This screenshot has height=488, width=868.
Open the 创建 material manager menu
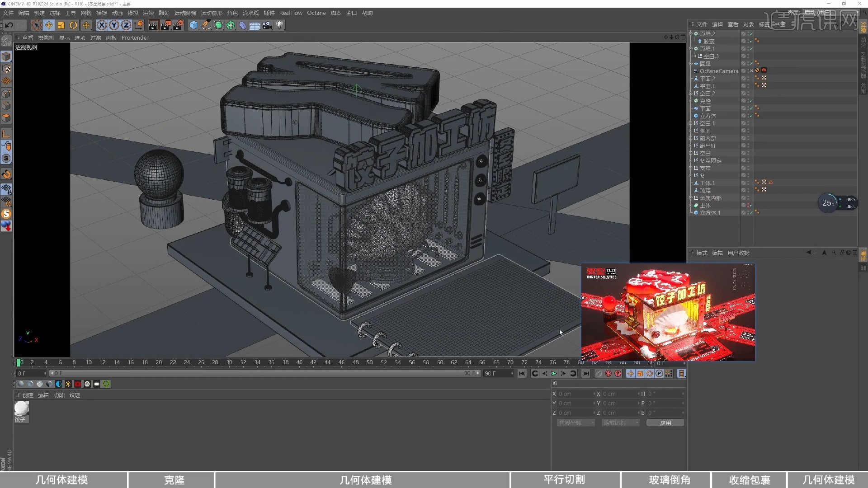coord(28,395)
